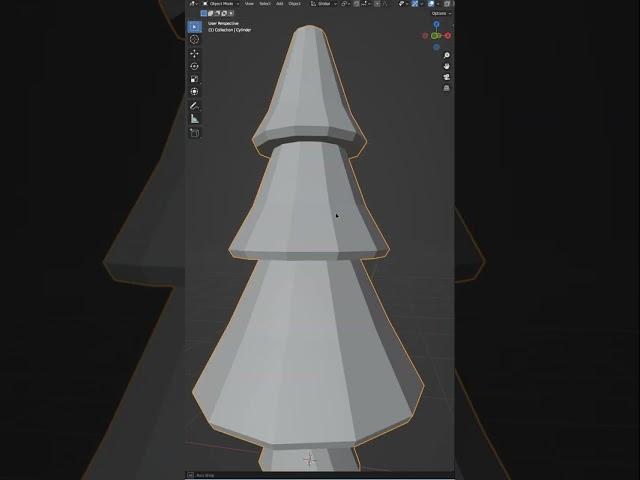
Task: Toggle proportional editing in header
Action: [377, 4]
